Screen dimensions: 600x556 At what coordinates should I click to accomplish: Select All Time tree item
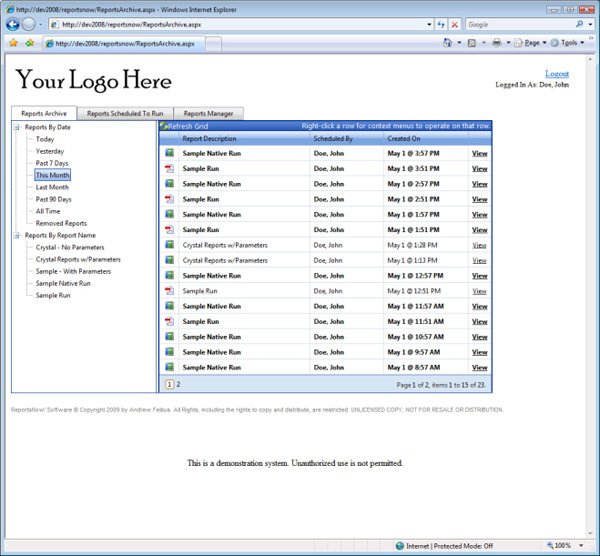click(48, 211)
